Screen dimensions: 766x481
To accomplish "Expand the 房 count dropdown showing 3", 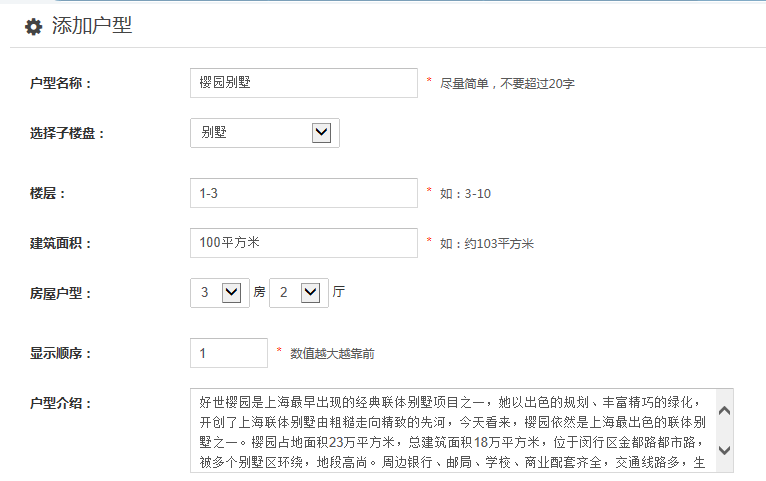I will click(218, 293).
